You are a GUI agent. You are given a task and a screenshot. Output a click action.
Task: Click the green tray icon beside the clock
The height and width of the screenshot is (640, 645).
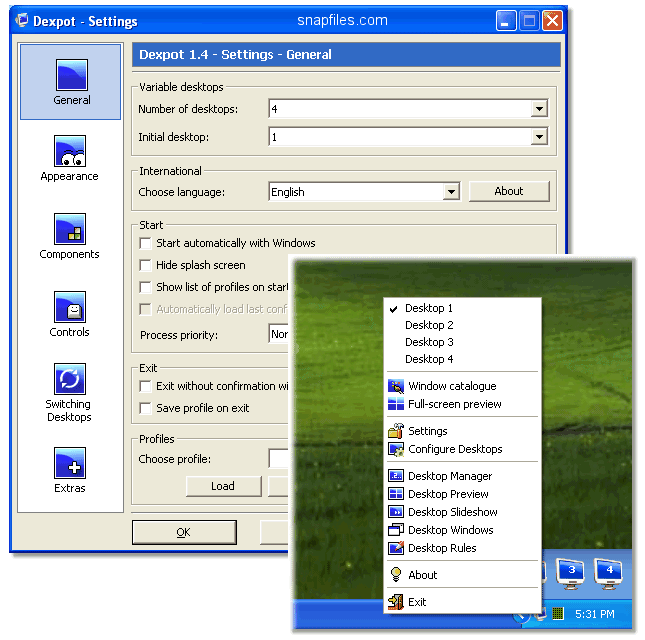click(x=557, y=614)
